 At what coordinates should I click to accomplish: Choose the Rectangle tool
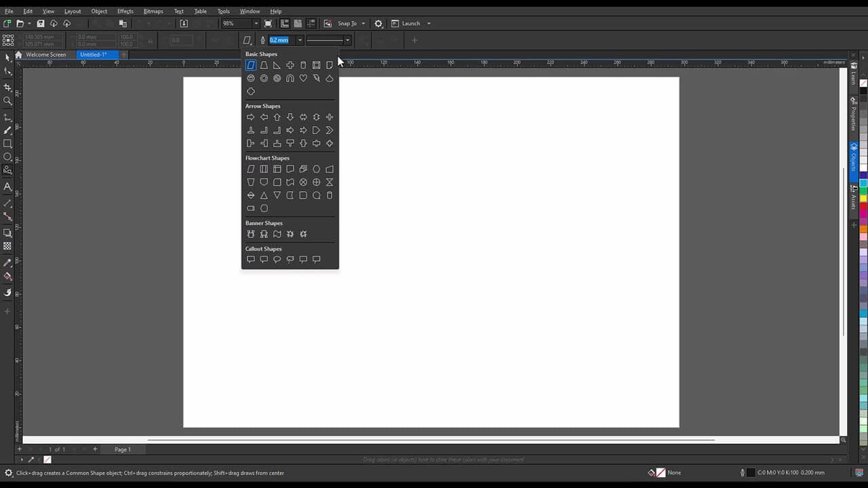8,144
